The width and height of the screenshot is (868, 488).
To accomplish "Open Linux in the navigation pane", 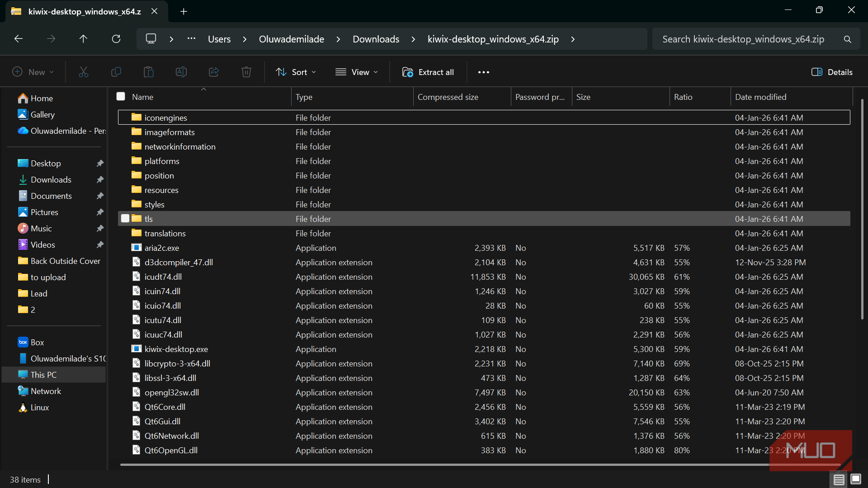I will [40, 407].
